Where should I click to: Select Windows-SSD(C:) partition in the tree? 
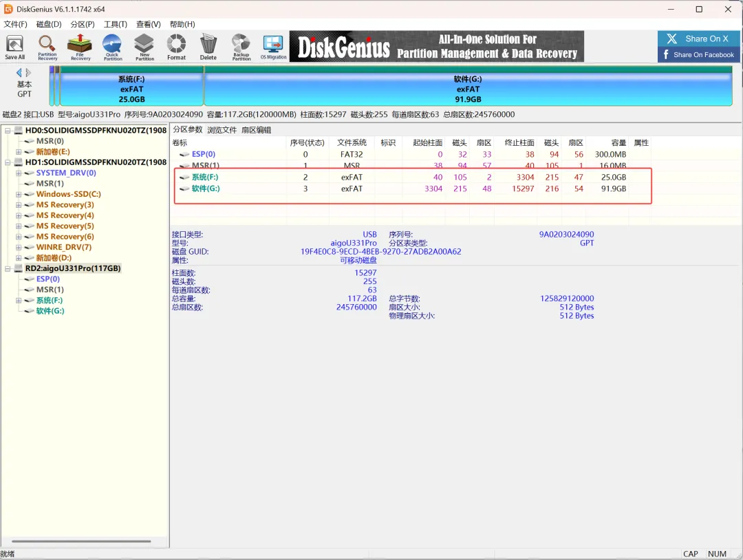coord(68,194)
